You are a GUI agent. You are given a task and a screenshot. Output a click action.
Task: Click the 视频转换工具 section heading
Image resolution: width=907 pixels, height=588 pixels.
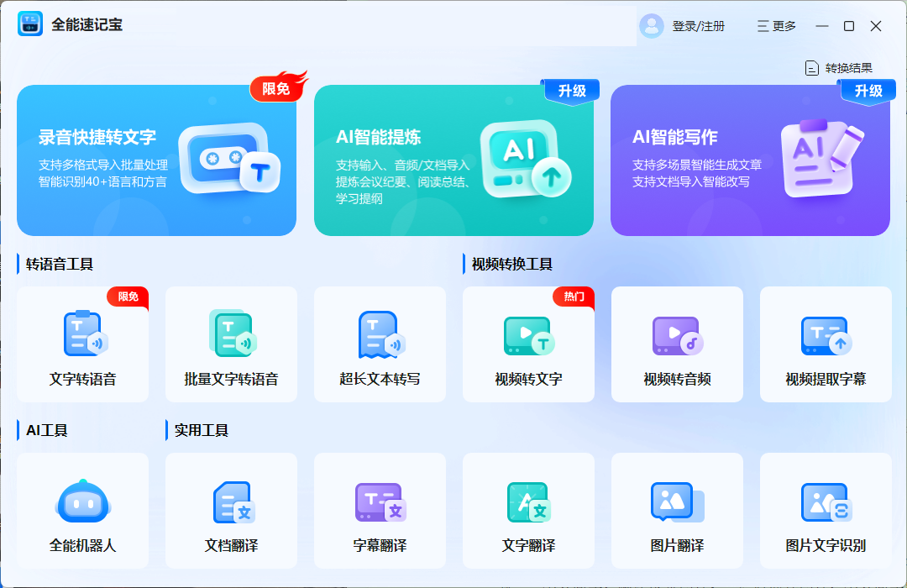[x=512, y=265]
